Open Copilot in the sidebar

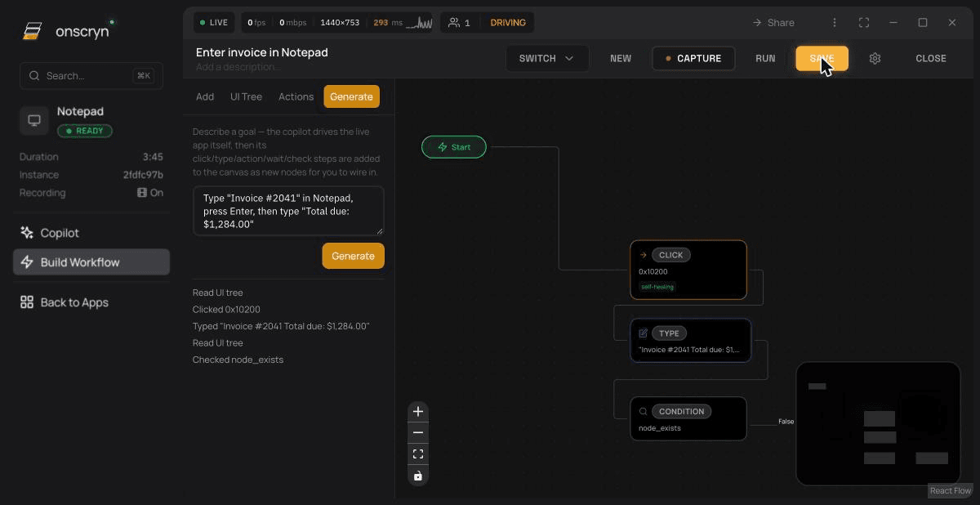click(x=91, y=233)
